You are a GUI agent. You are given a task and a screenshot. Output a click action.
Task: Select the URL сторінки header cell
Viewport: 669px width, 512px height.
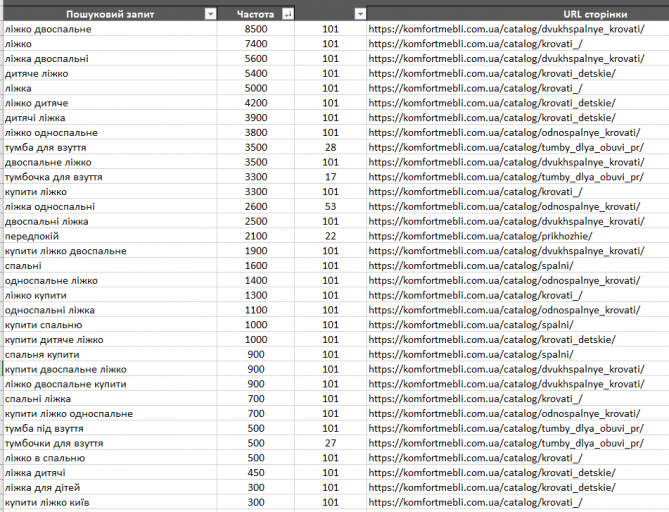pos(518,14)
